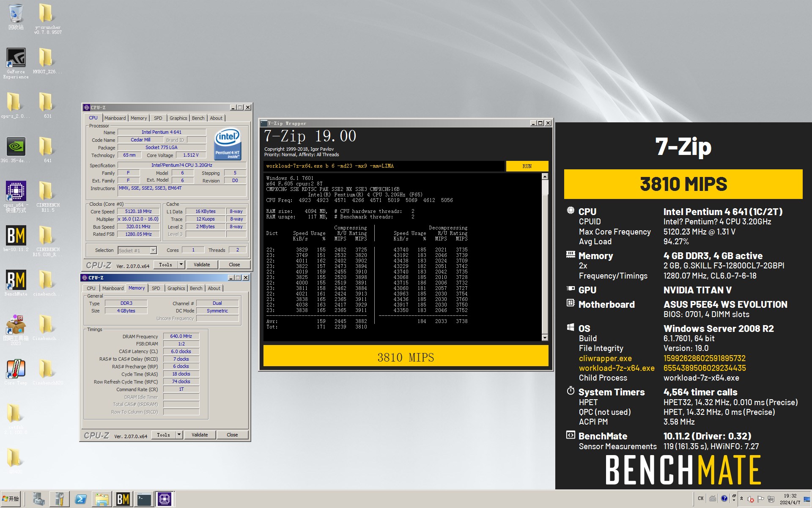Click workload-7z-x64.exe yellow entry in BenchMate
This screenshot has width=812, height=508.
coord(617,368)
